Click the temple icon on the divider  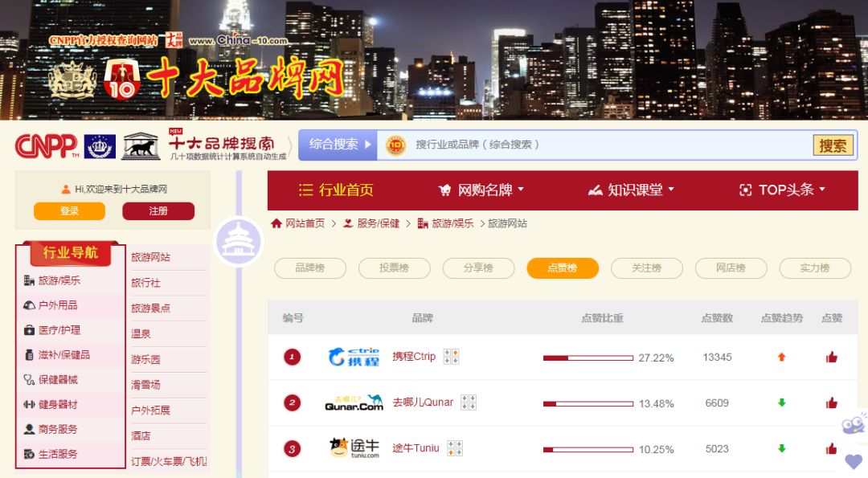(x=239, y=243)
